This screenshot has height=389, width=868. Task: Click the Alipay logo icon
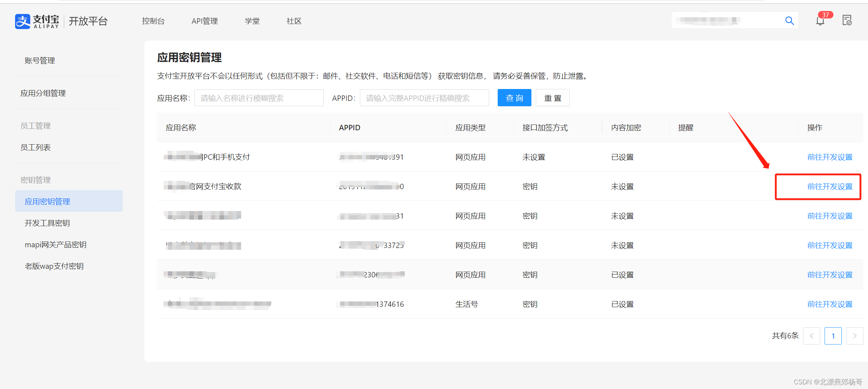[23, 21]
